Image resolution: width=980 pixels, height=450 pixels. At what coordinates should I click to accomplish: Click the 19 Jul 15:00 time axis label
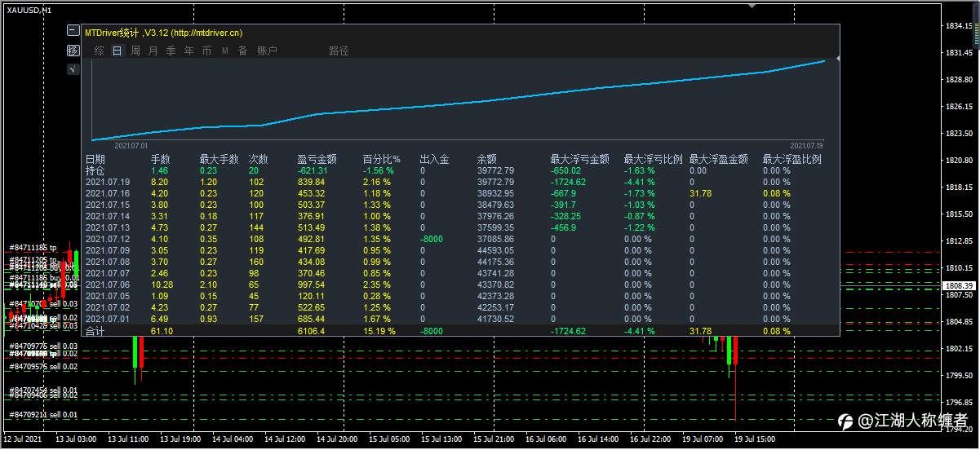point(756,440)
